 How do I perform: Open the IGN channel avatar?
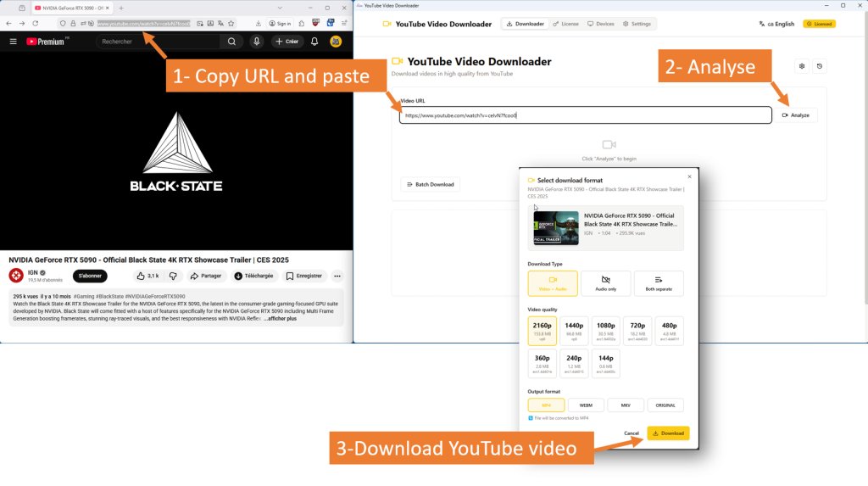coord(16,276)
